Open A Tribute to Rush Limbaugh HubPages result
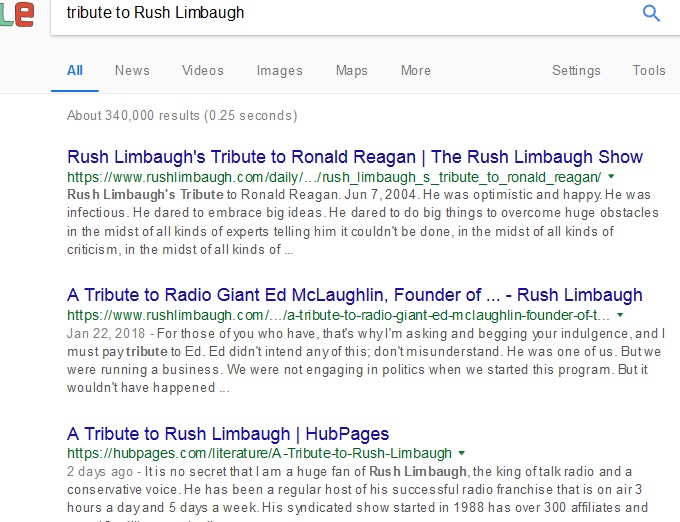Image resolution: width=680 pixels, height=522 pixels. click(x=228, y=434)
